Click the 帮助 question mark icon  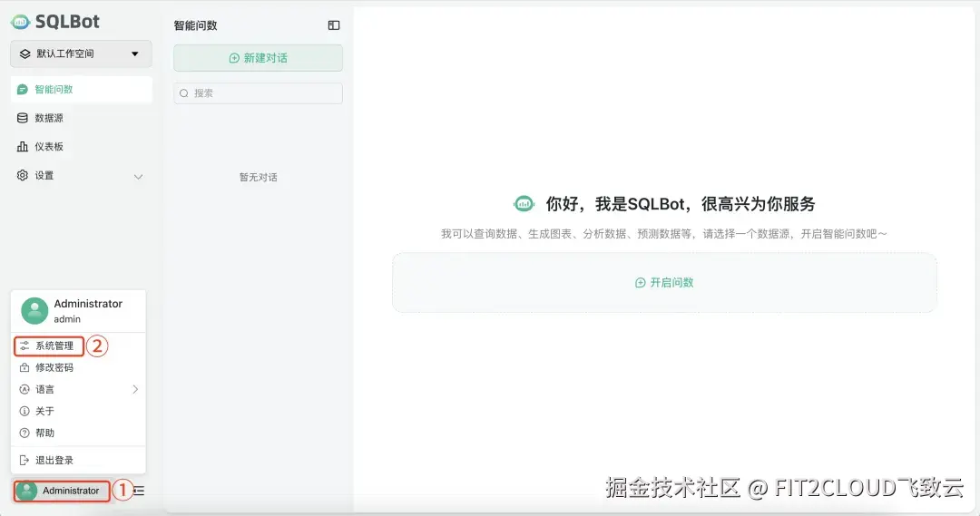[24, 433]
